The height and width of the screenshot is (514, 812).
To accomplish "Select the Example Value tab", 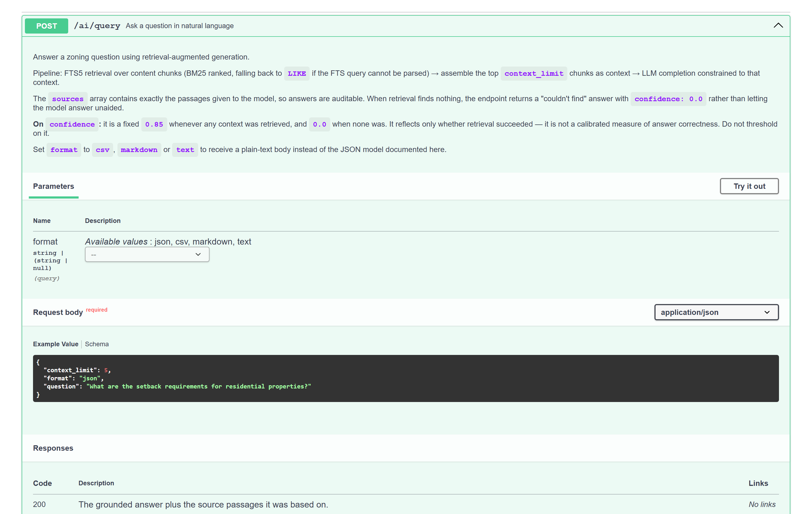I will click(x=56, y=344).
